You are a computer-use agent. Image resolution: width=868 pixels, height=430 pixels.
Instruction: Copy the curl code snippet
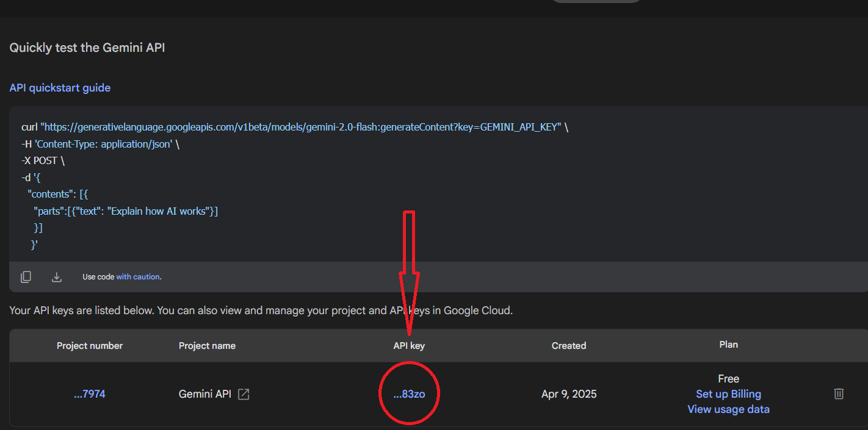pos(26,277)
